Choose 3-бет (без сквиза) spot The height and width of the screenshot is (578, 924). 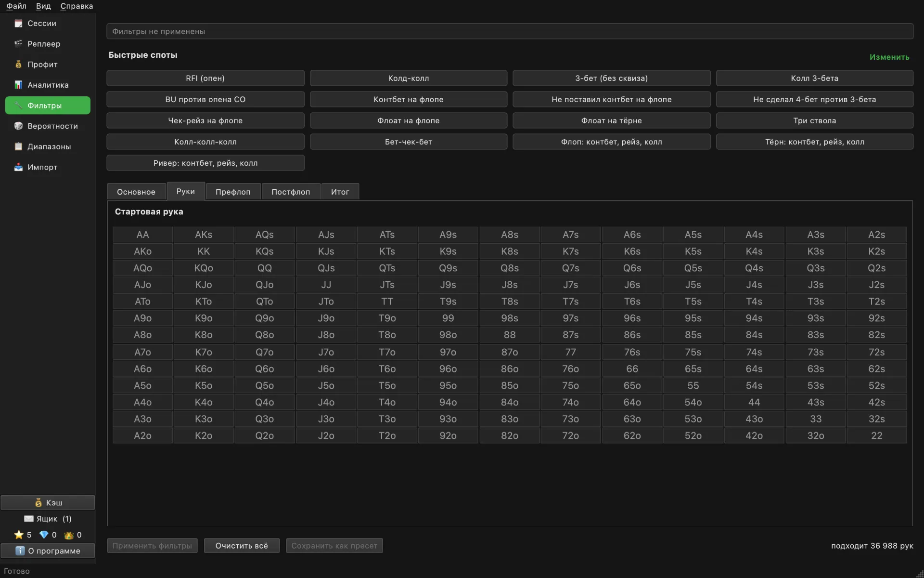coord(612,78)
